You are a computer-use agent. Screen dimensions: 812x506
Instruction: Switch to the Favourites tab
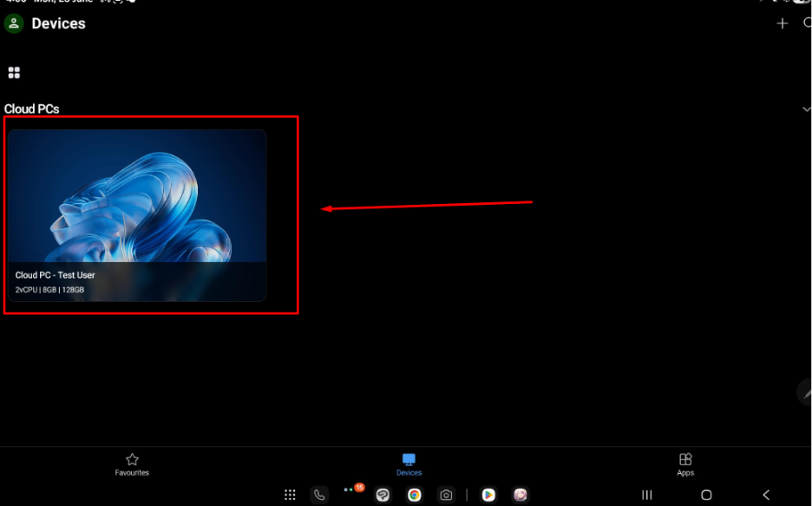(x=132, y=464)
